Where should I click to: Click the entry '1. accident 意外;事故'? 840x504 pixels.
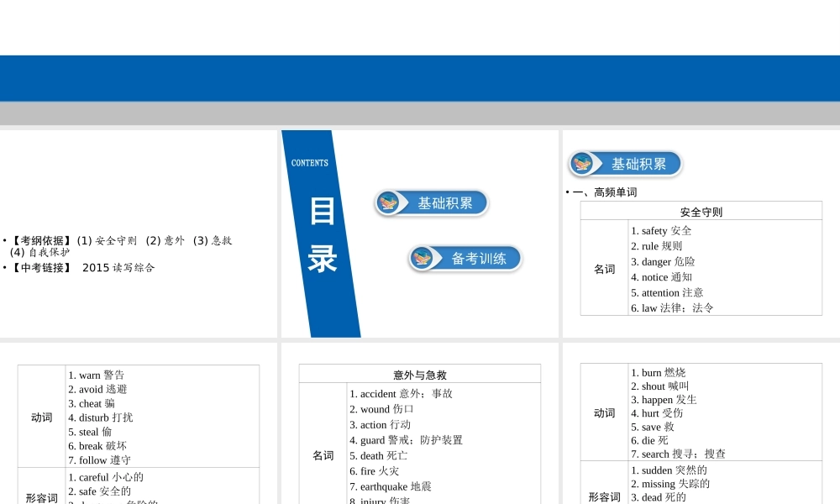pyautogui.click(x=401, y=394)
